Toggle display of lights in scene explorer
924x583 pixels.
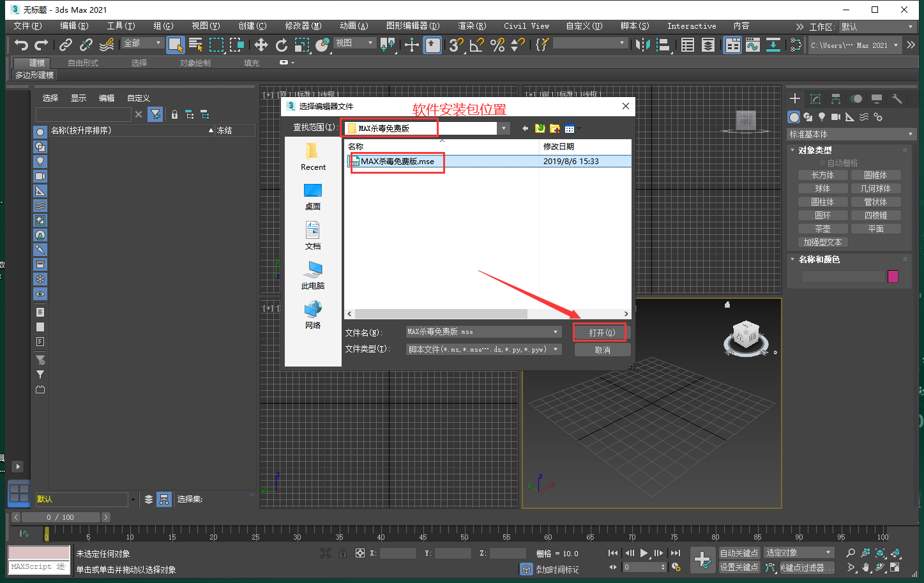point(40,161)
